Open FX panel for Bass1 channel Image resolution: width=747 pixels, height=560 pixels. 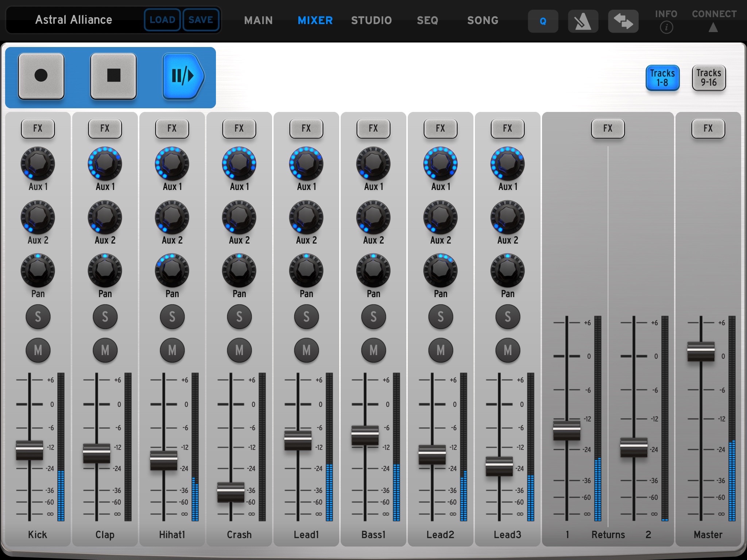click(373, 128)
